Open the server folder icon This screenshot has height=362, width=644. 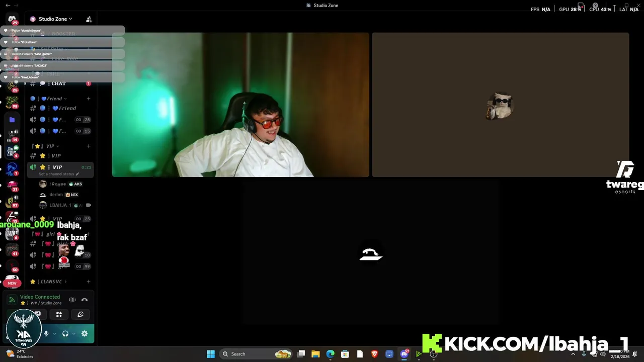click(x=12, y=120)
